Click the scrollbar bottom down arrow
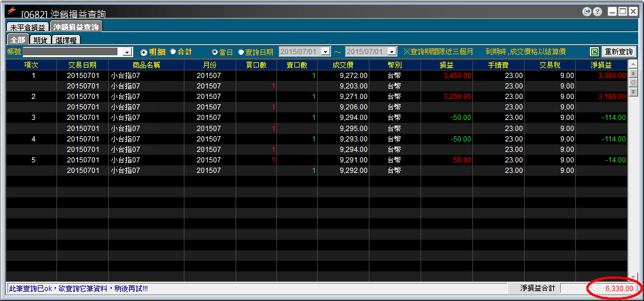Image resolution: width=644 pixels, height=301 pixels. (x=633, y=276)
